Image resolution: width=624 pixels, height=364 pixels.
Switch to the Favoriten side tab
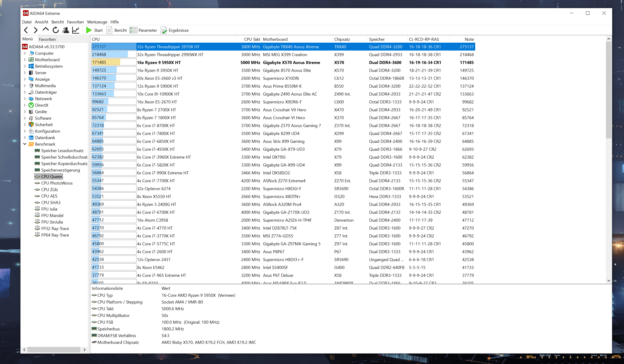47,39
